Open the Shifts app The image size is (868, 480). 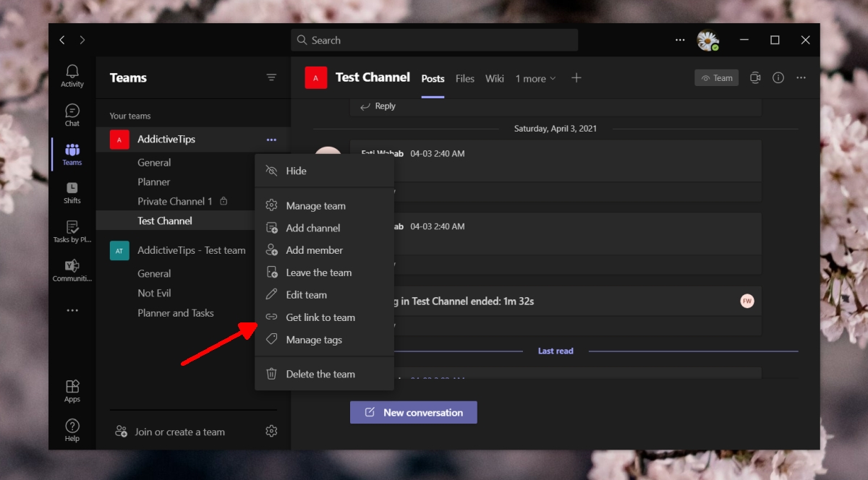(x=72, y=192)
